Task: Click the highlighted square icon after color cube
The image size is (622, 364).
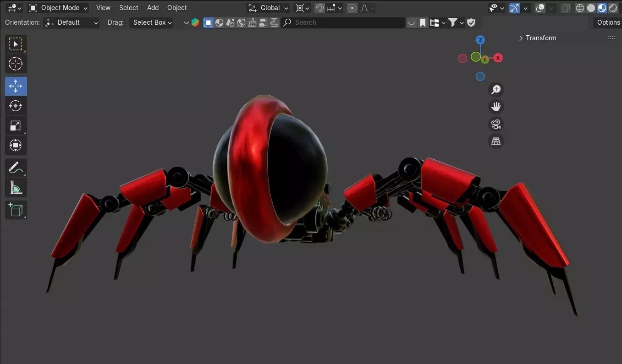Action: tap(208, 22)
